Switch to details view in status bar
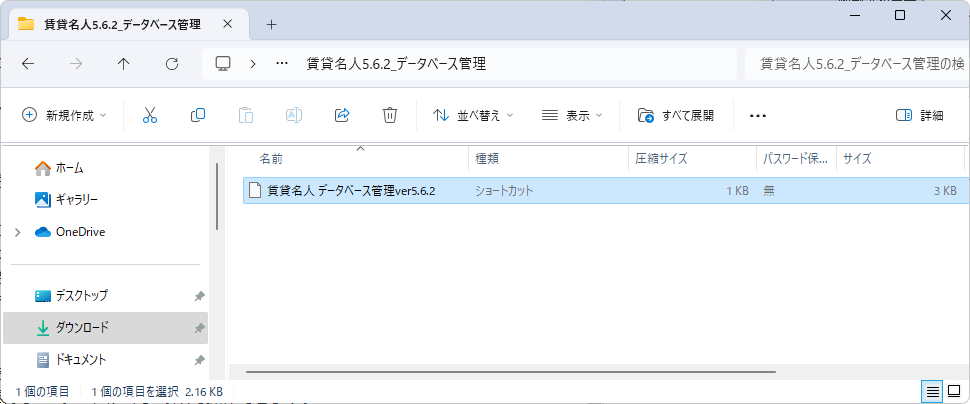Screen dimensions: 970x404 coord(932,391)
